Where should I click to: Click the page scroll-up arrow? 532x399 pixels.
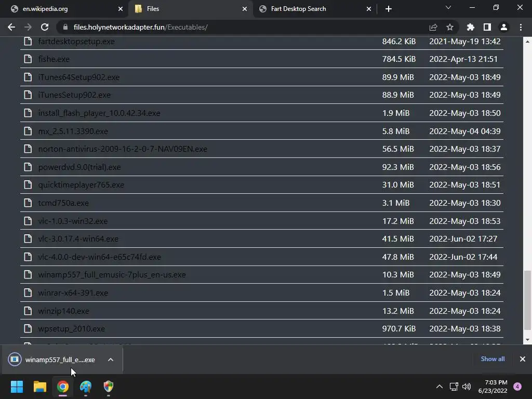tap(527, 42)
